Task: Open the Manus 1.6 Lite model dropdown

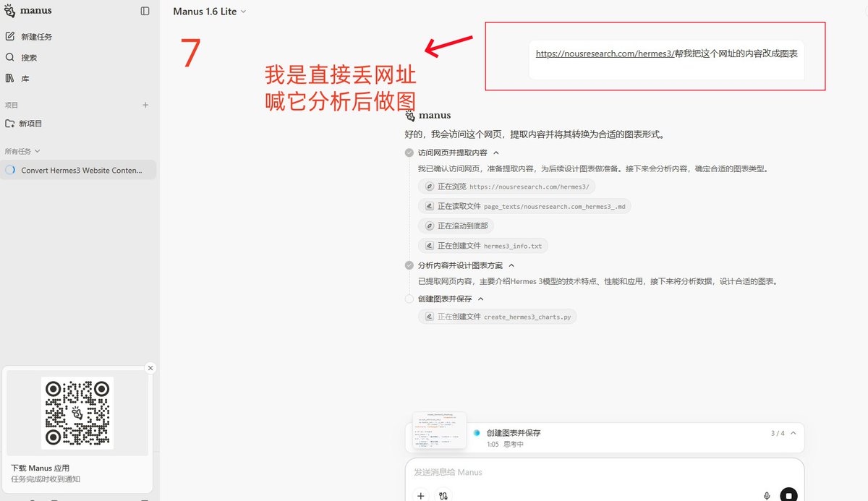Action: click(x=210, y=12)
